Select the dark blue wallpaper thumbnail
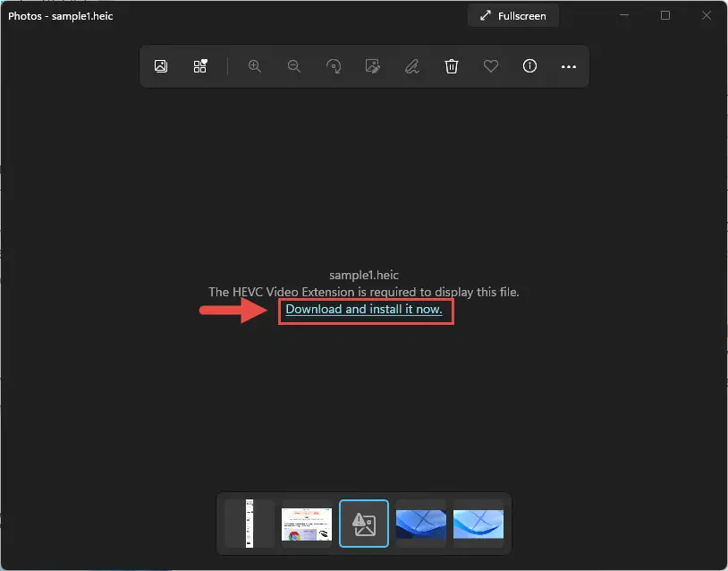 (421, 524)
